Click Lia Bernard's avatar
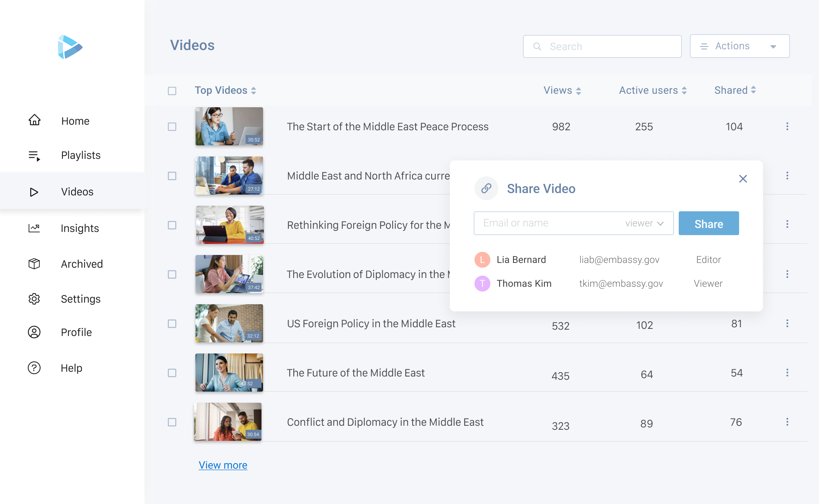Image resolution: width=819 pixels, height=504 pixels. 482,260
